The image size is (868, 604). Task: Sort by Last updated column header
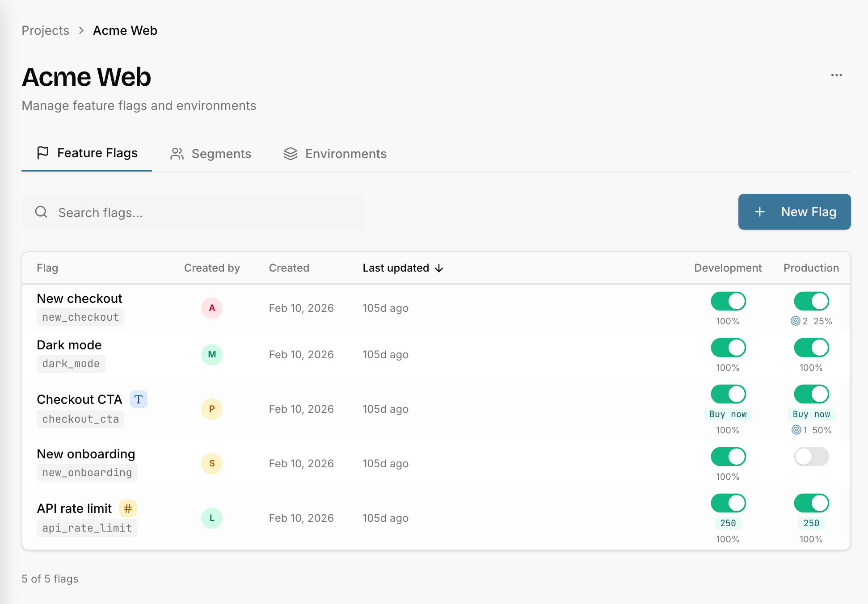(403, 268)
